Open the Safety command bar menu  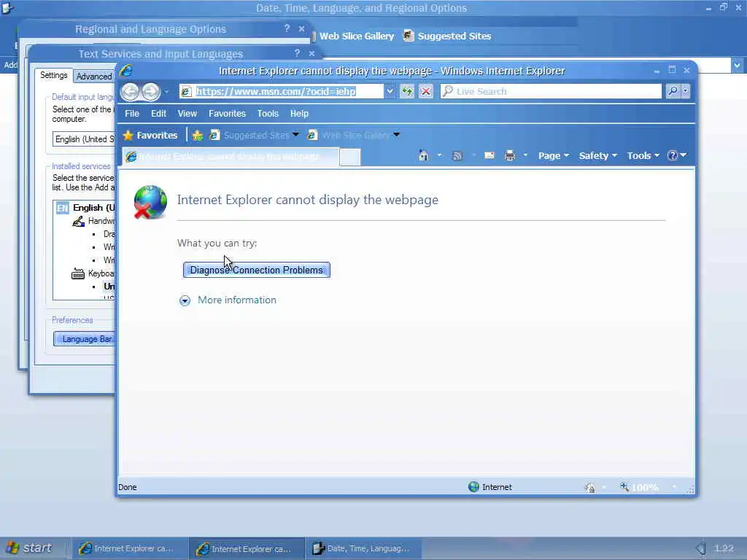tap(598, 156)
